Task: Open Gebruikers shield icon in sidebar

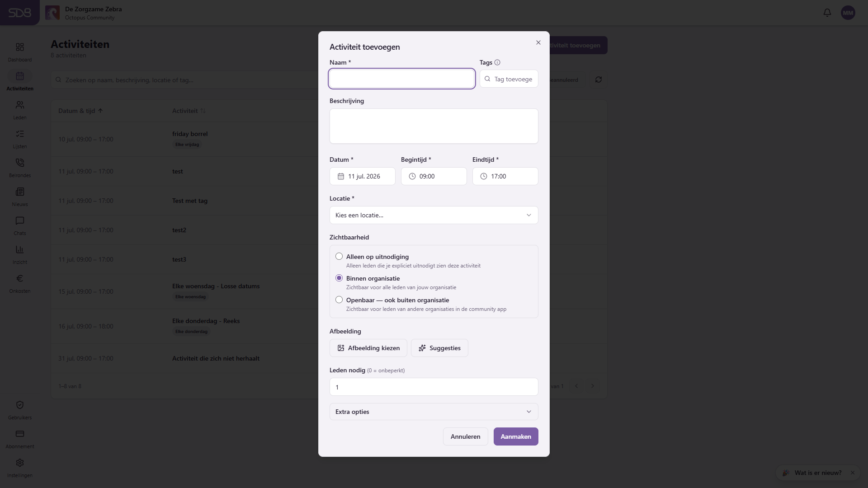Action: (20, 405)
